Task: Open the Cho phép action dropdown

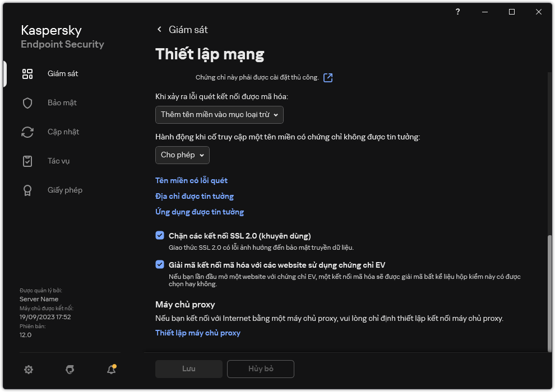Action: (x=182, y=155)
